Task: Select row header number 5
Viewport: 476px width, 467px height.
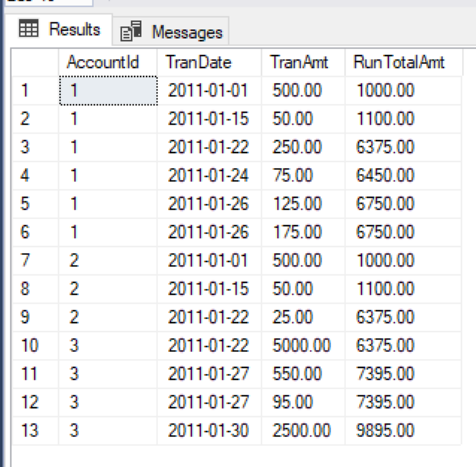Action: coord(35,204)
